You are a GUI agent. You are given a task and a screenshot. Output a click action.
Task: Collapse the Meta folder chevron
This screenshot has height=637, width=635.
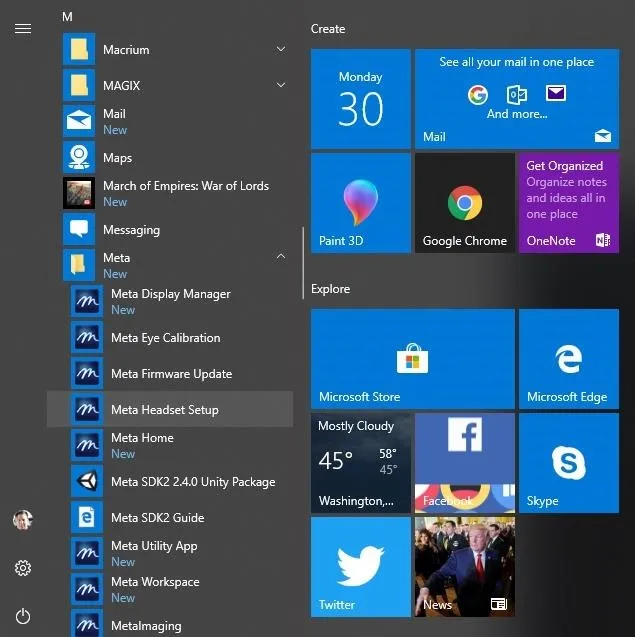(x=281, y=256)
